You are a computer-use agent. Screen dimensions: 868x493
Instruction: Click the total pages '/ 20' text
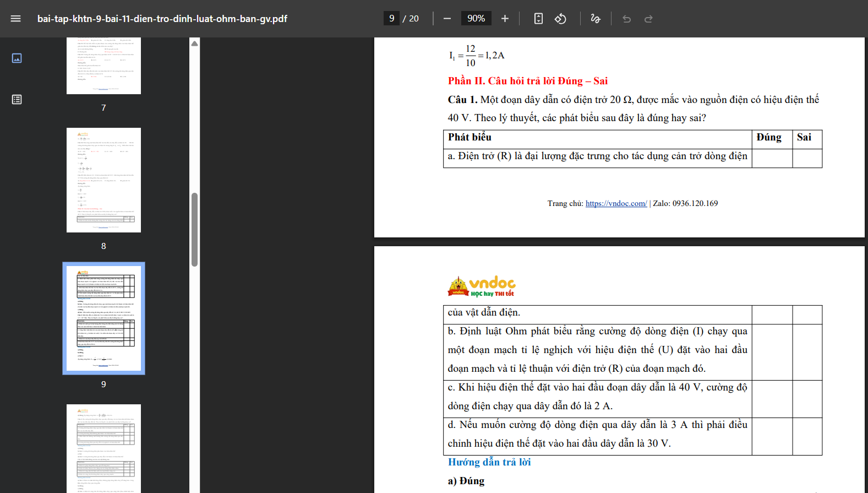pyautogui.click(x=411, y=19)
